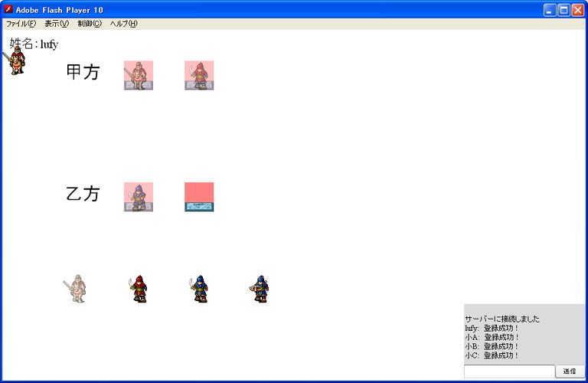Pick the blue swordsman character in the bottom row
Image resolution: width=588 pixels, height=383 pixels.
pos(199,289)
